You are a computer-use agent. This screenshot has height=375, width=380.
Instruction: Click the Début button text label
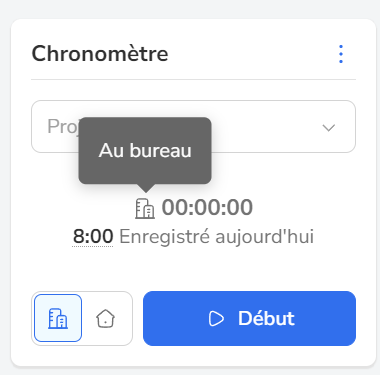click(x=266, y=318)
